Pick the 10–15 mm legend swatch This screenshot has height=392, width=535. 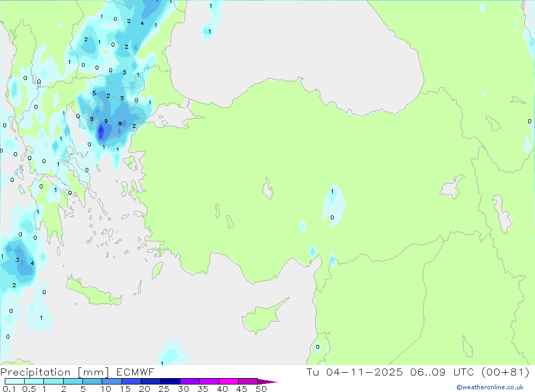coord(112,381)
